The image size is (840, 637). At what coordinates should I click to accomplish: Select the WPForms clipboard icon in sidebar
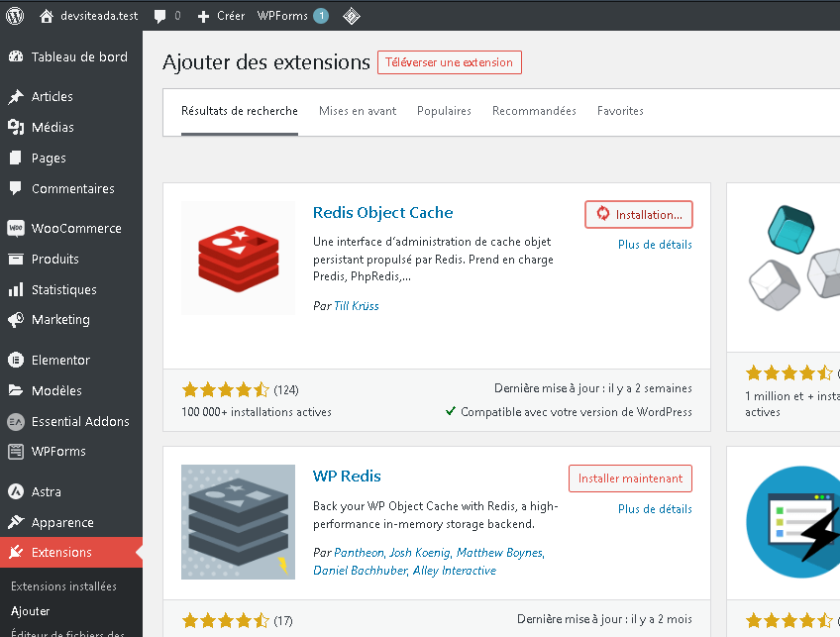pyautogui.click(x=16, y=452)
